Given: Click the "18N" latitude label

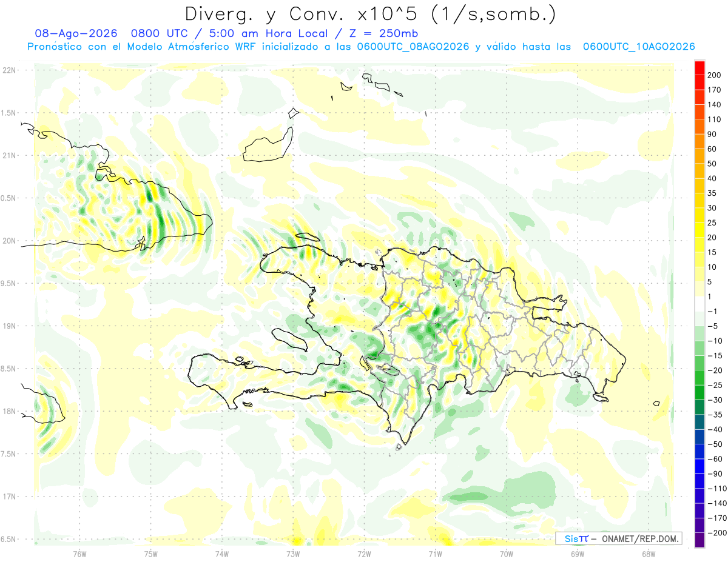Looking at the screenshot, I should coord(8,412).
